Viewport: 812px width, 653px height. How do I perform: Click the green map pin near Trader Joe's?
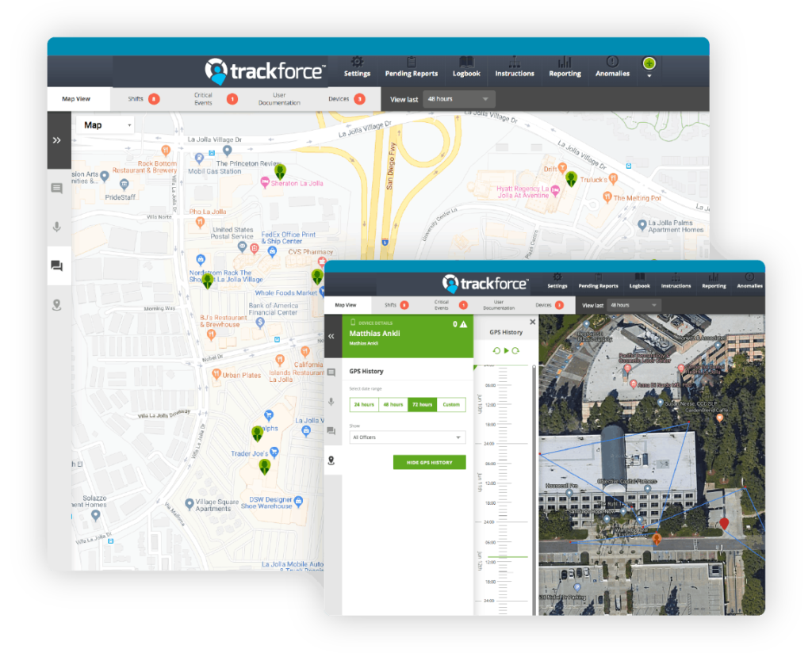point(265,466)
